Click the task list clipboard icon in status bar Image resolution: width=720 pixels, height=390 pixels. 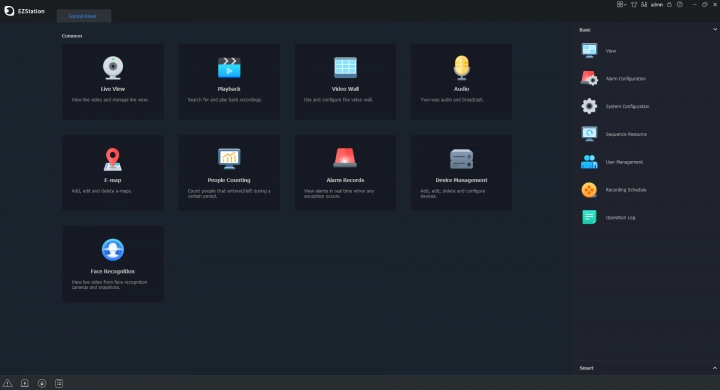[59, 383]
